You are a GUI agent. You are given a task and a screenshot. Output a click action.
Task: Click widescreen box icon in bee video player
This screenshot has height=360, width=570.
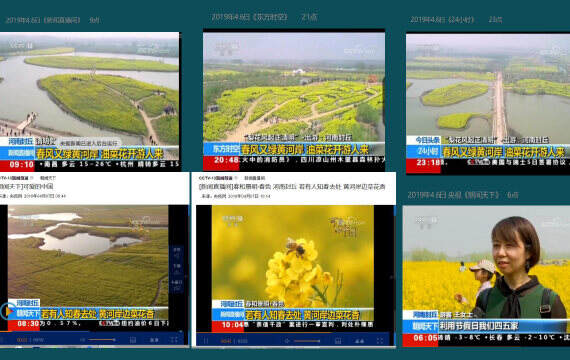[x=338, y=341]
